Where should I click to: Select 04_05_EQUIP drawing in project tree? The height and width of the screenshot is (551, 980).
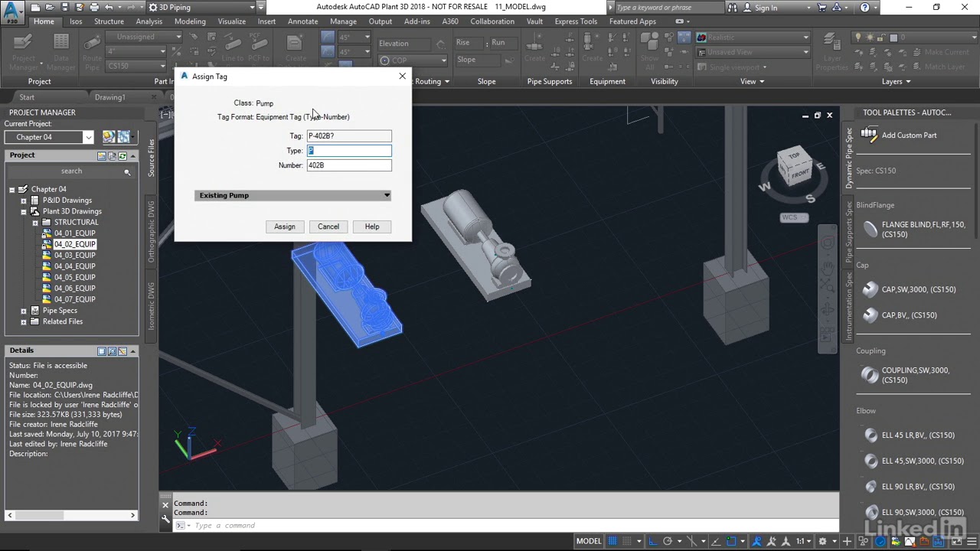pos(74,277)
